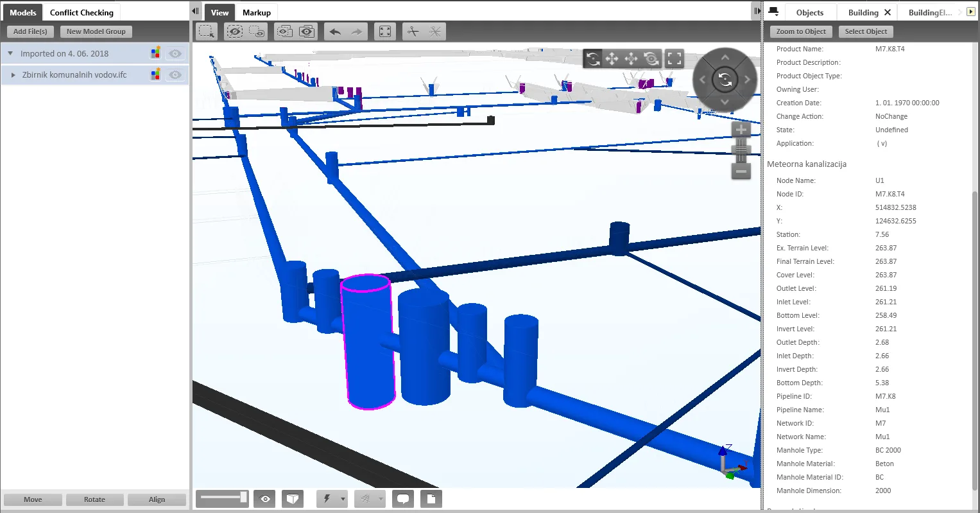Open the comment speech bubble tool

[403, 499]
